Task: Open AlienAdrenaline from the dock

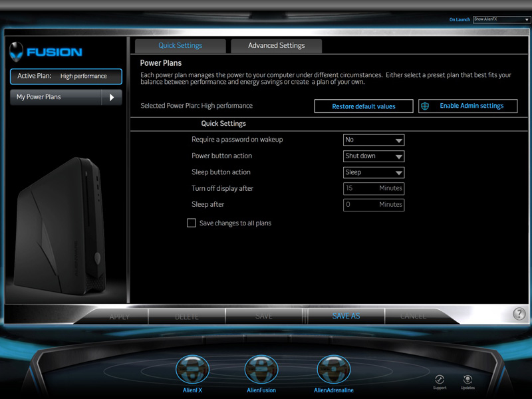Action: (x=333, y=370)
